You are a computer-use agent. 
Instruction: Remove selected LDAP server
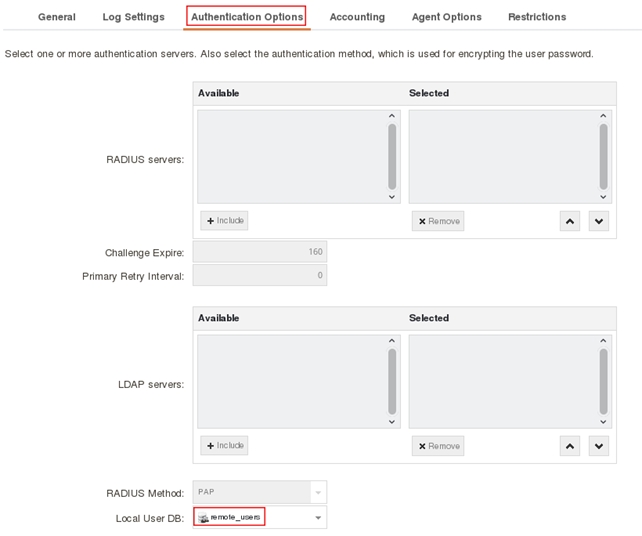coord(437,446)
